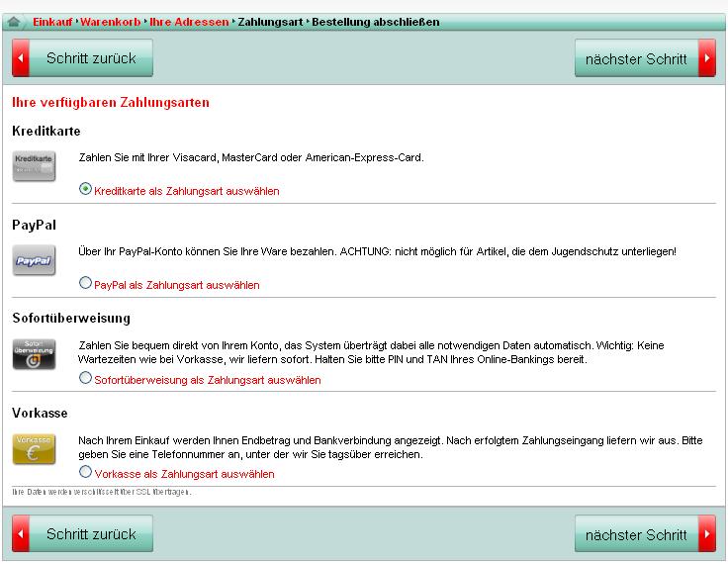Click the home icon in breadcrumb

pyautogui.click(x=14, y=22)
